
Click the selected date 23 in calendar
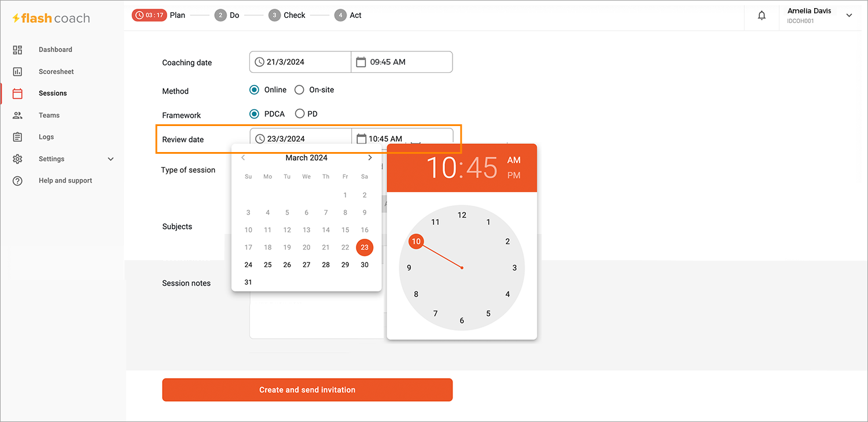(365, 247)
